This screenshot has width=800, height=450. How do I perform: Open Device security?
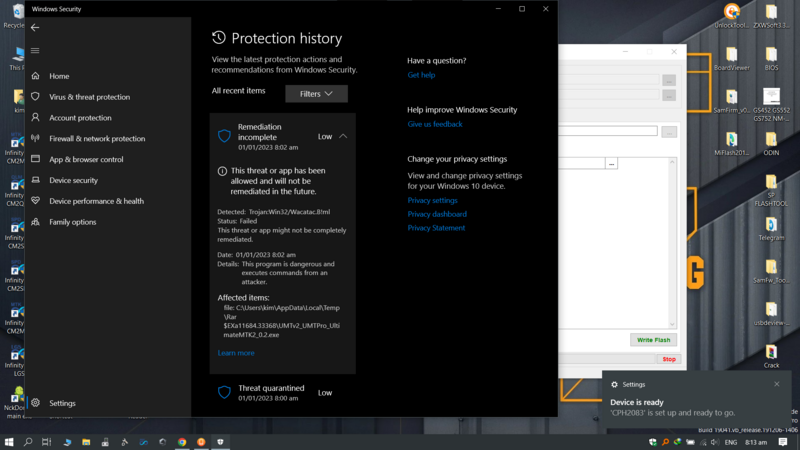pyautogui.click(x=73, y=181)
